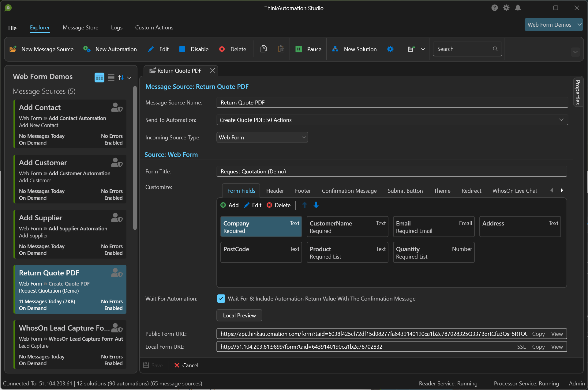
Task: Click the Edit pencil toolbar button
Action: [158, 49]
